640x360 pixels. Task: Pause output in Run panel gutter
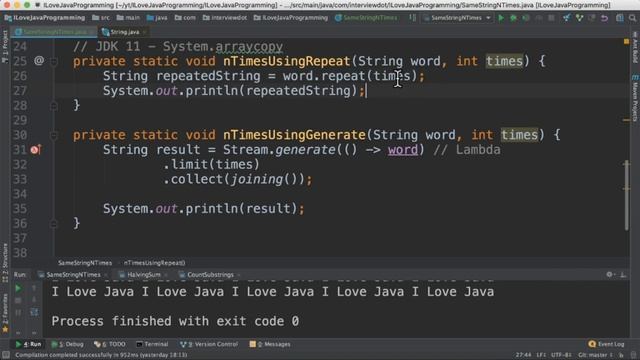(18, 313)
